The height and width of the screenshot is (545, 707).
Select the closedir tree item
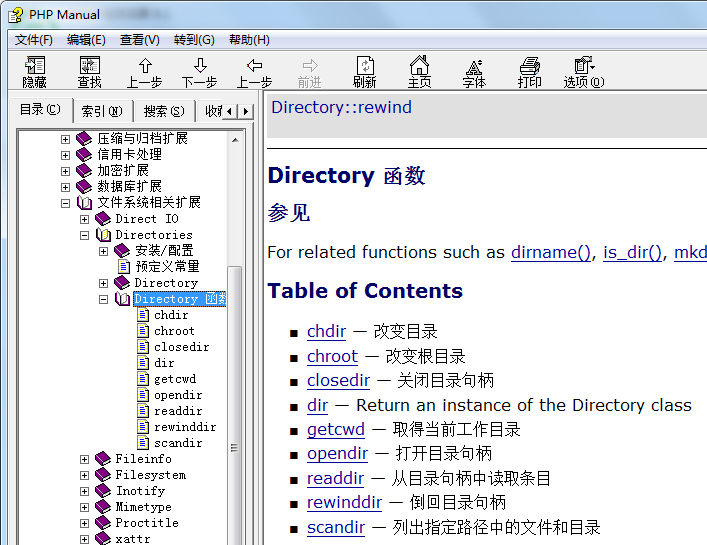181,347
